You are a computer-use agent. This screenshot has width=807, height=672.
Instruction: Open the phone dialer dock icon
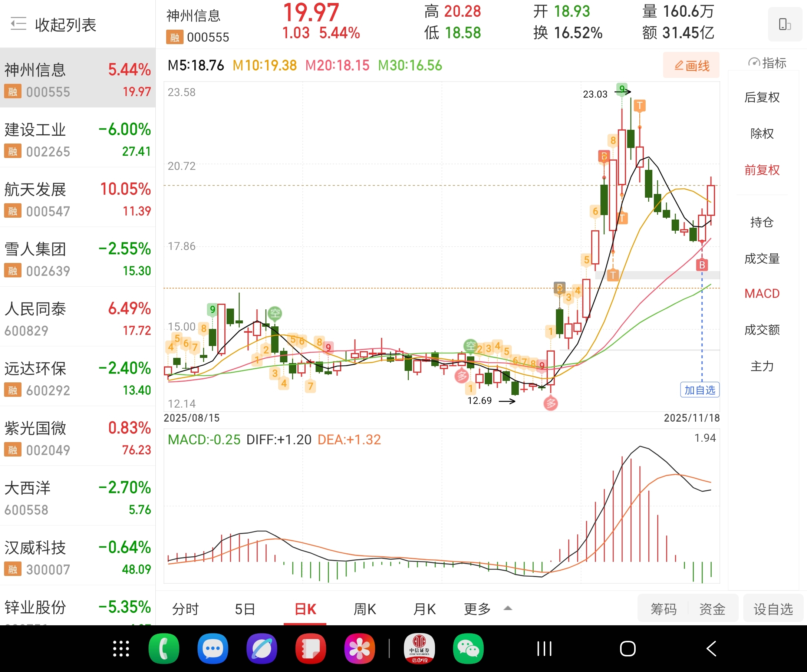coord(164,649)
